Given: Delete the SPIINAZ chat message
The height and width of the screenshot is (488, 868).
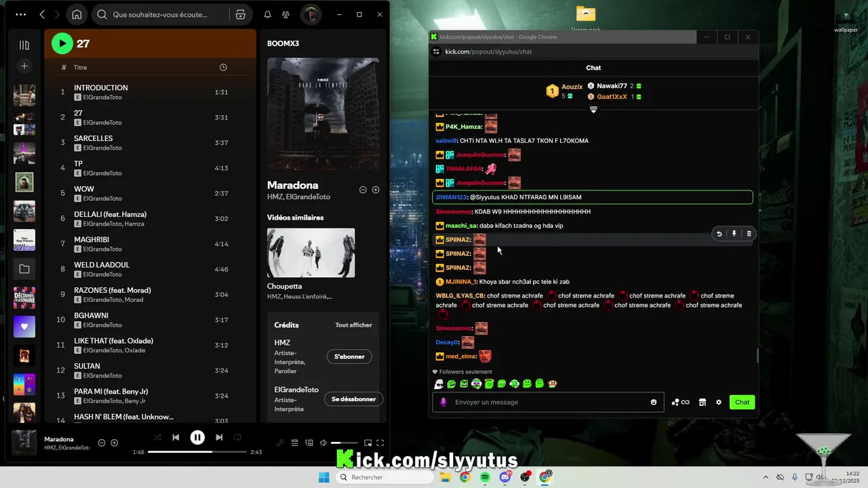Looking at the screenshot, I should [749, 234].
